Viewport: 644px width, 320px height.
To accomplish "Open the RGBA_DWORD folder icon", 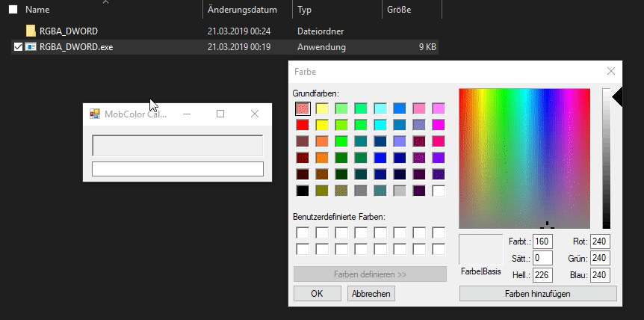I will point(31,31).
